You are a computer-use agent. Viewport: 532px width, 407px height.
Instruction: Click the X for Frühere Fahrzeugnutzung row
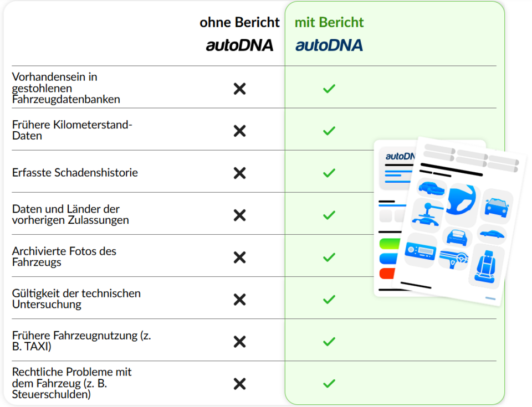(239, 342)
